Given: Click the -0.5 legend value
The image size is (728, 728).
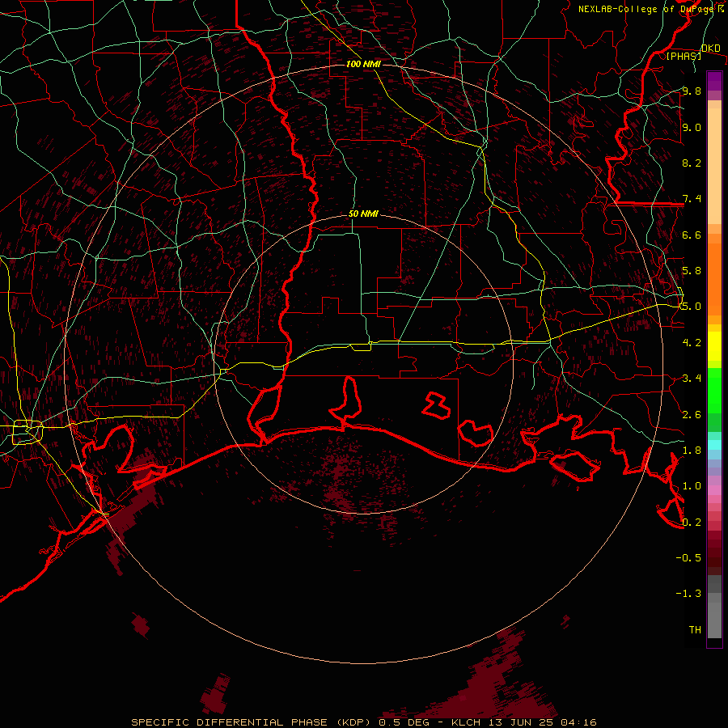Looking at the screenshot, I should point(689,558).
